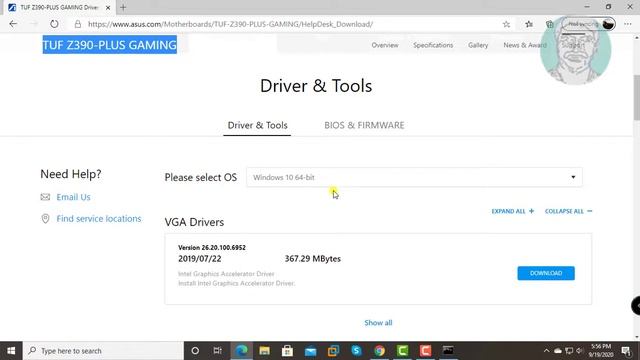Open Edge settings and more menu
640x360 pixels.
pyautogui.click(x=628, y=24)
